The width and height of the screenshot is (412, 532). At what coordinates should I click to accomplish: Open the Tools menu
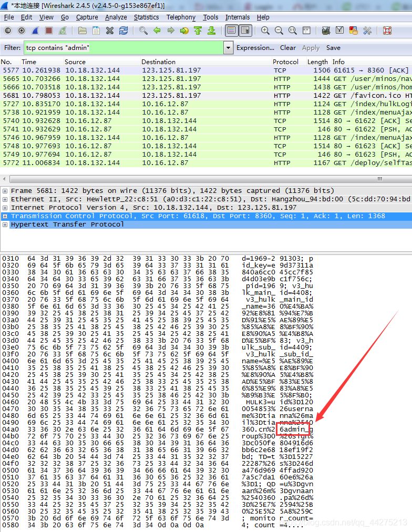(x=211, y=17)
